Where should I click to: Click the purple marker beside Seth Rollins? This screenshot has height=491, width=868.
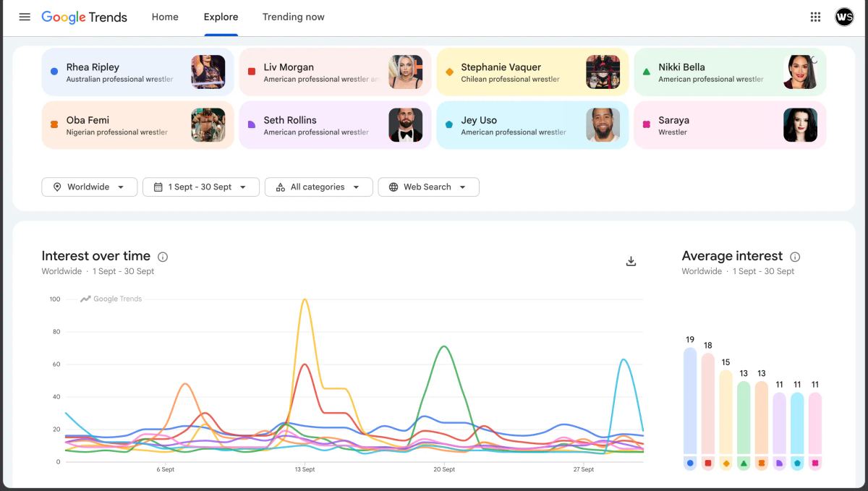[252, 124]
